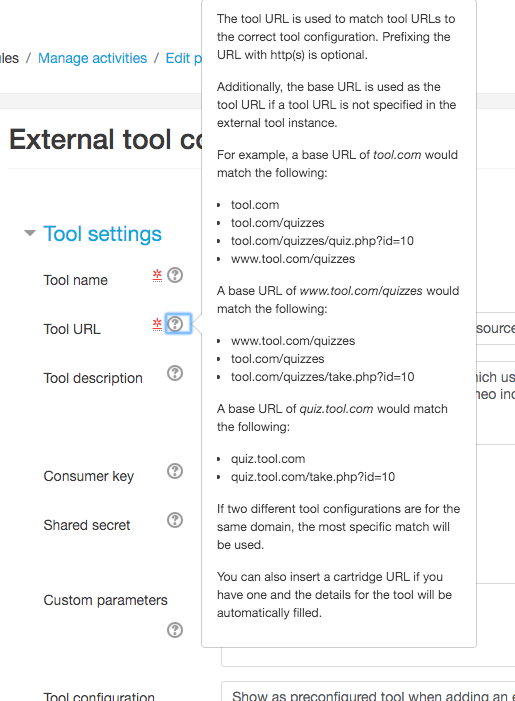Click the red required asterisk by Tool URL
The width and height of the screenshot is (515, 701).
pos(157,324)
